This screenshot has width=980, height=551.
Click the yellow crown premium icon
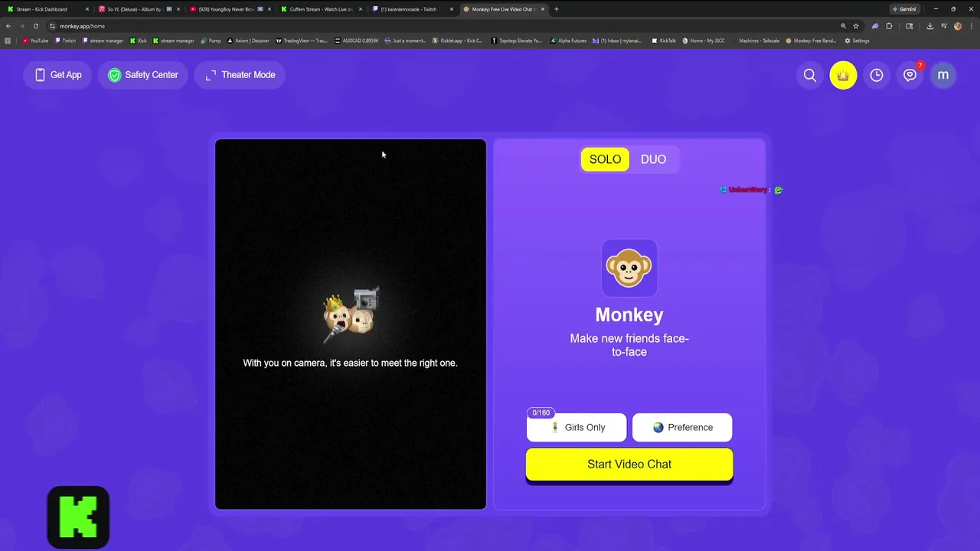click(843, 75)
